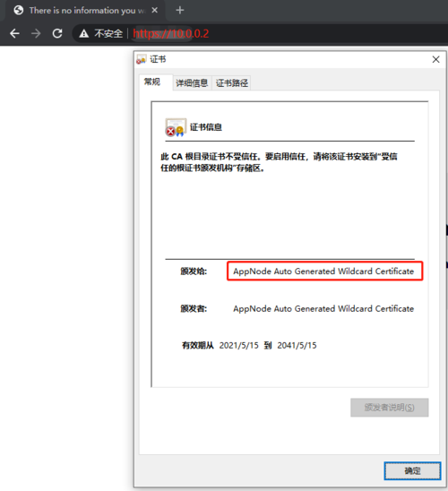Viewport: 448px width, 491px height.
Task: Click the browser forward arrow
Action: (x=36, y=33)
